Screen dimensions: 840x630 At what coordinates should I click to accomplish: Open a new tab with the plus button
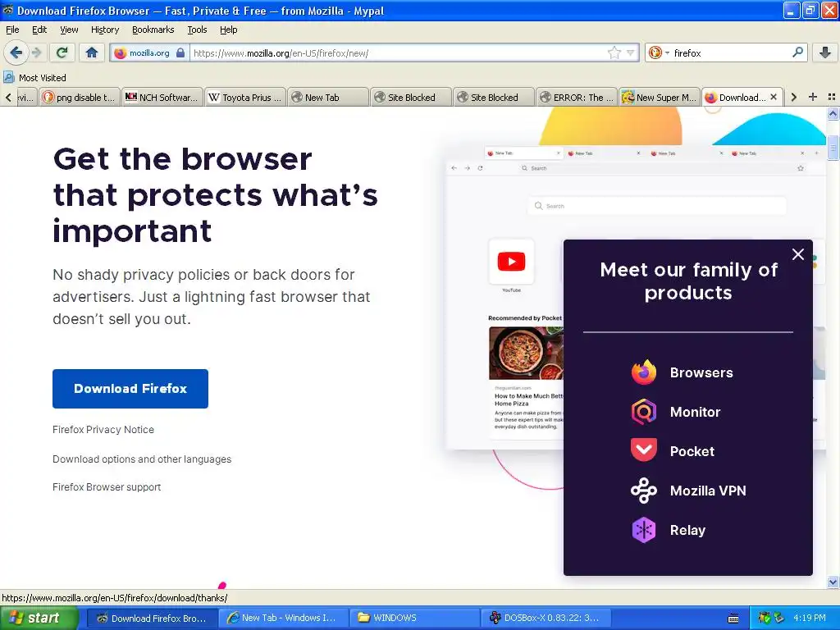pyautogui.click(x=813, y=97)
